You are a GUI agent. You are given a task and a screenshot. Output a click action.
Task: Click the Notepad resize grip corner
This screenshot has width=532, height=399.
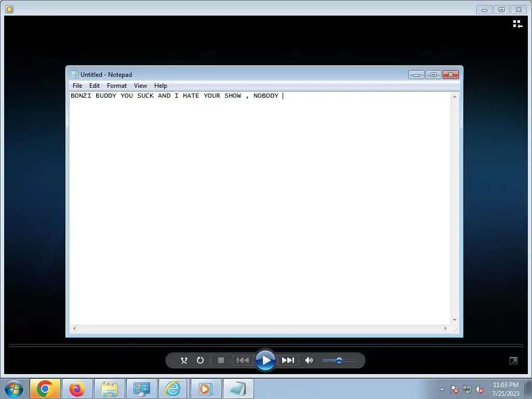pyautogui.click(x=455, y=329)
